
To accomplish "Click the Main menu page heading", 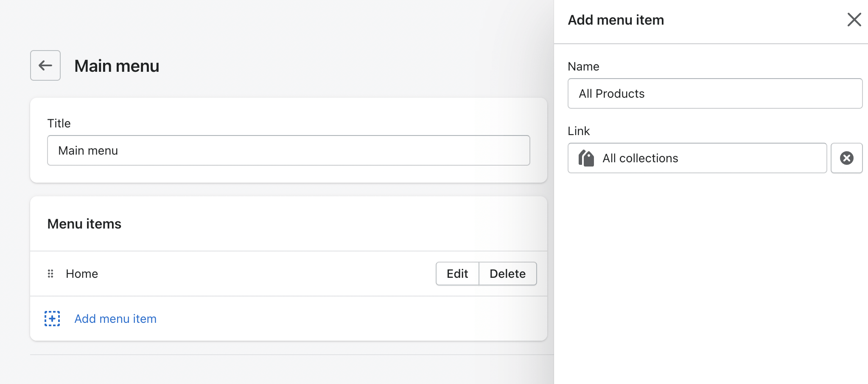I will (117, 66).
